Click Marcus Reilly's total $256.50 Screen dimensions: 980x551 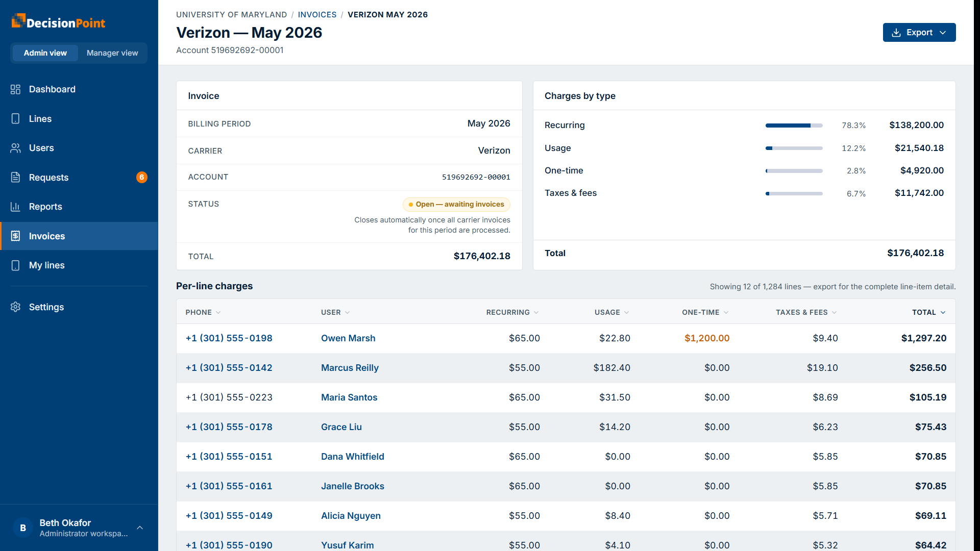(x=928, y=368)
